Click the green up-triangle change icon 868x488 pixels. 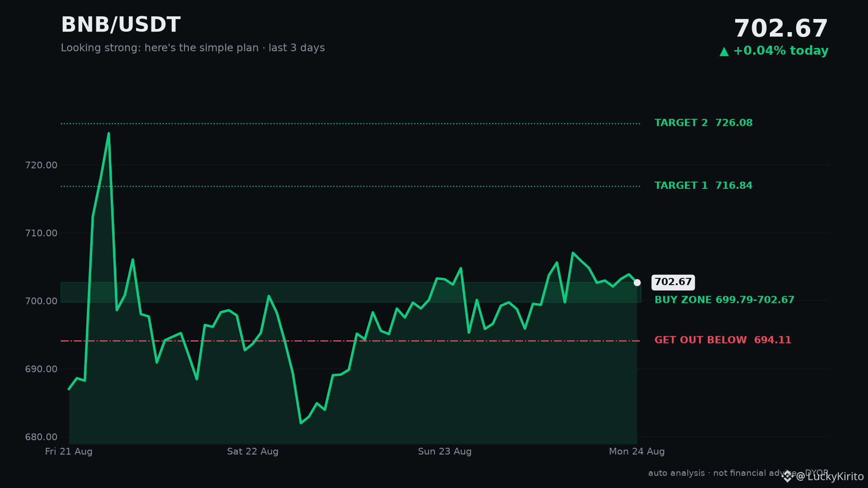pos(724,52)
